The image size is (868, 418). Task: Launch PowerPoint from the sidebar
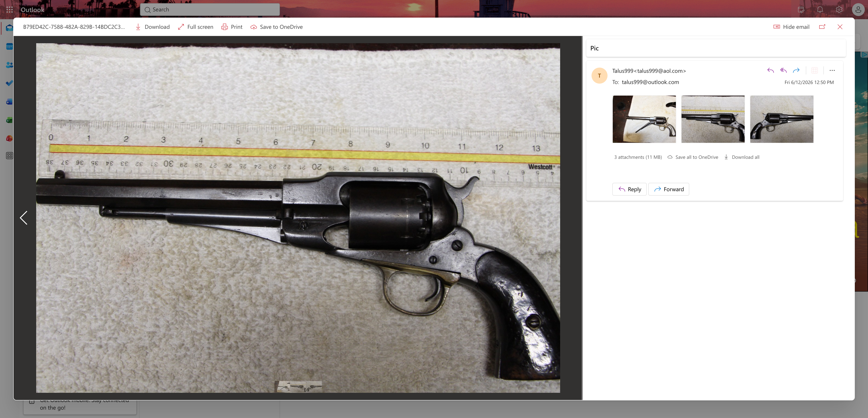point(9,138)
